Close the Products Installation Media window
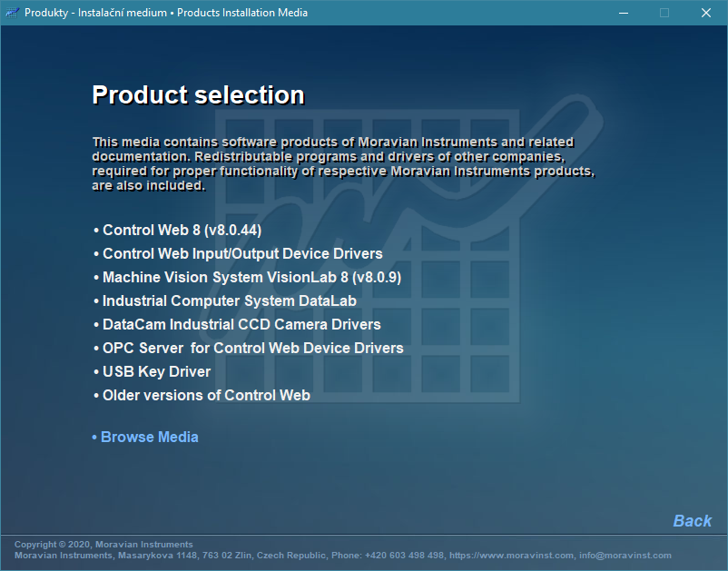The image size is (728, 571). [706, 13]
